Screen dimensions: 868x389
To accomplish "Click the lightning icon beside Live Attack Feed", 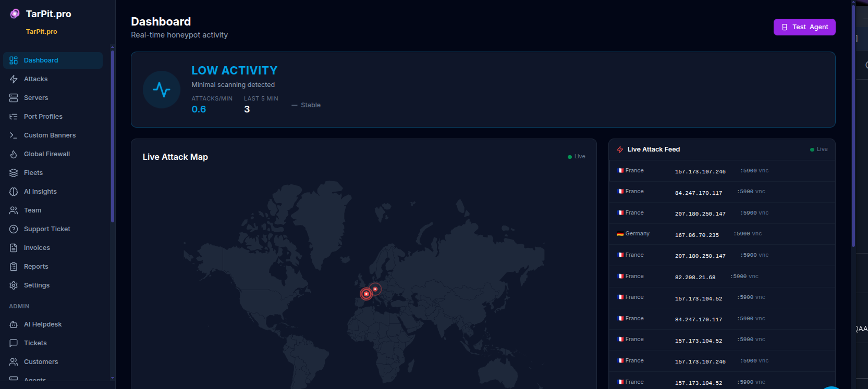I will coord(620,149).
